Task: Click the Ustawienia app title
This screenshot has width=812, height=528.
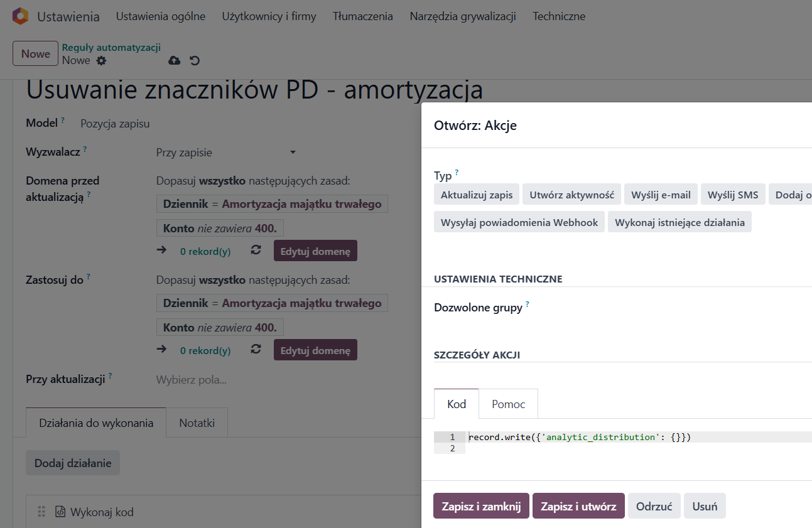Action: pos(68,17)
